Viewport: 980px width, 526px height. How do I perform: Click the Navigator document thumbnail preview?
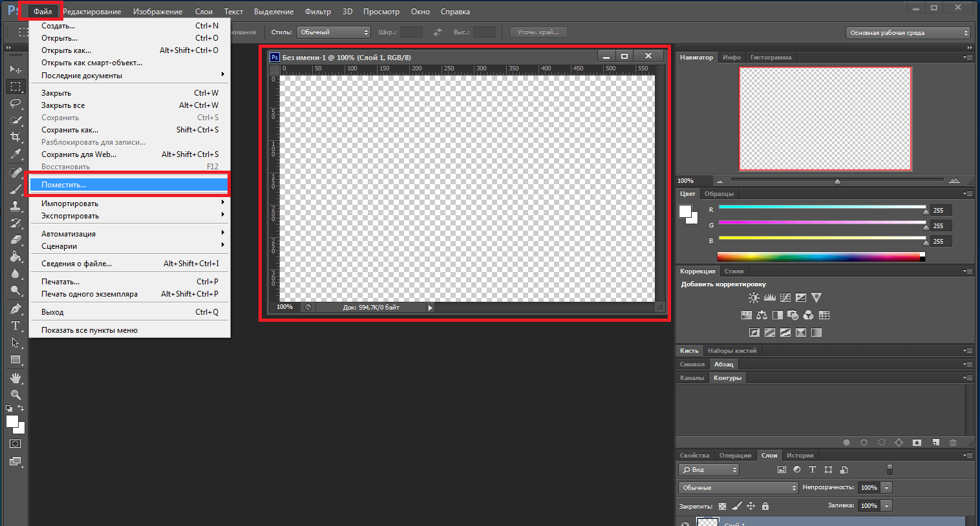825,119
